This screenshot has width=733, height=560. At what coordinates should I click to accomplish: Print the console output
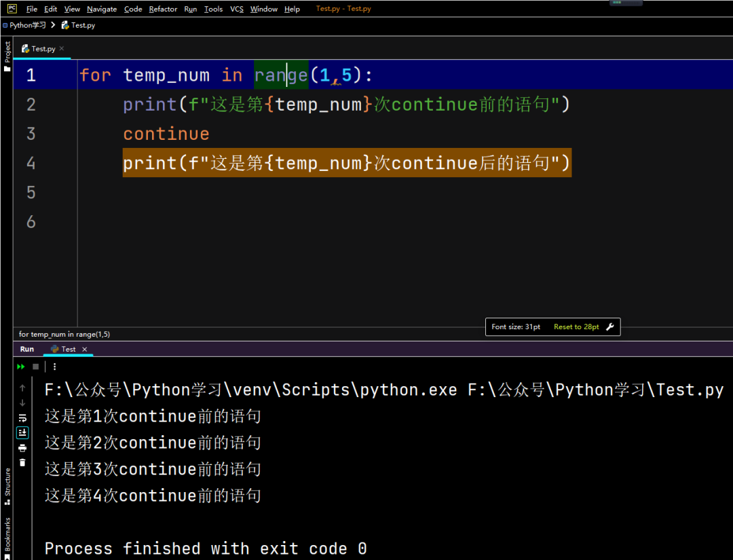click(x=22, y=448)
